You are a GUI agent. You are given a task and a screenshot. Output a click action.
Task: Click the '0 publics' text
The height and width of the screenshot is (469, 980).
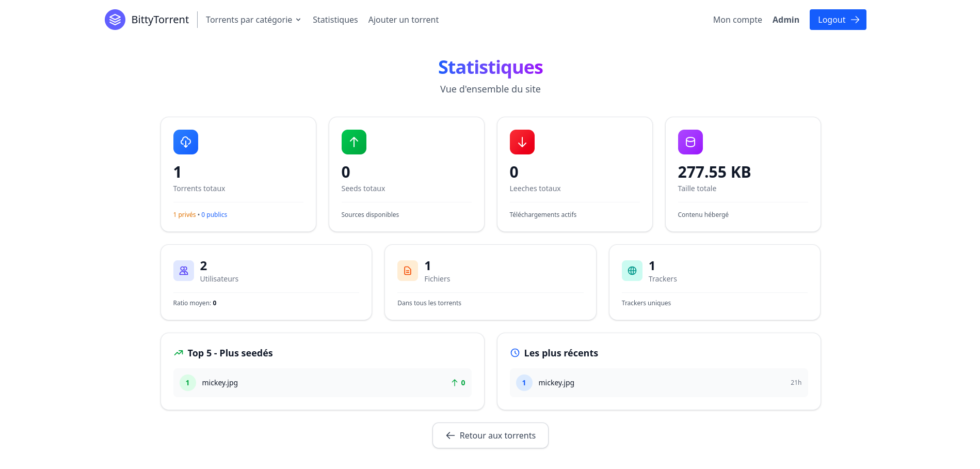coord(214,215)
